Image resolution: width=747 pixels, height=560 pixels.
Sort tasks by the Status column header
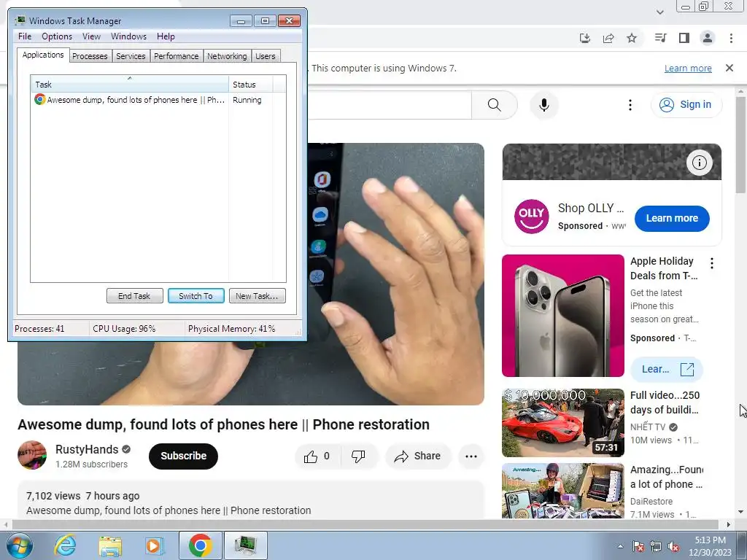251,85
